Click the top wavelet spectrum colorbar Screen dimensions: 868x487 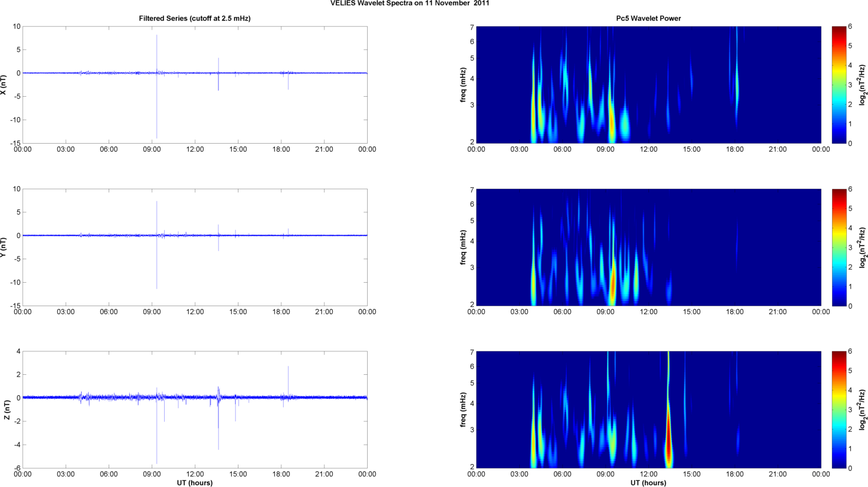click(x=838, y=85)
